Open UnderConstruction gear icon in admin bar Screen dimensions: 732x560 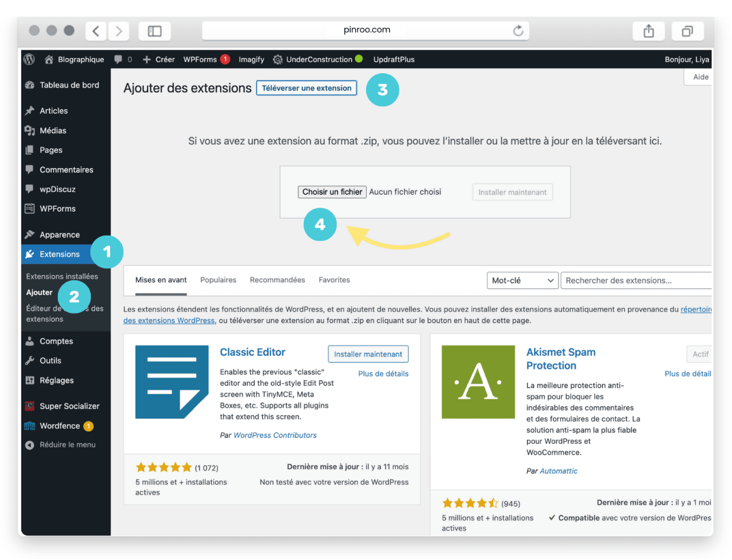278,59
